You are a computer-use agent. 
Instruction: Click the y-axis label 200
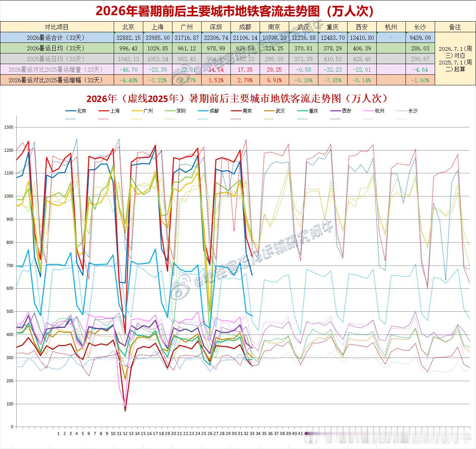10,381
